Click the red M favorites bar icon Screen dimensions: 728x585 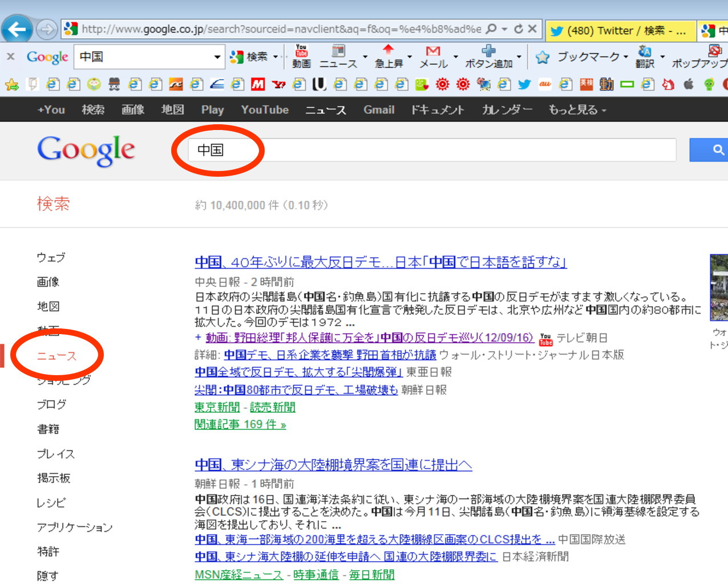(x=258, y=85)
